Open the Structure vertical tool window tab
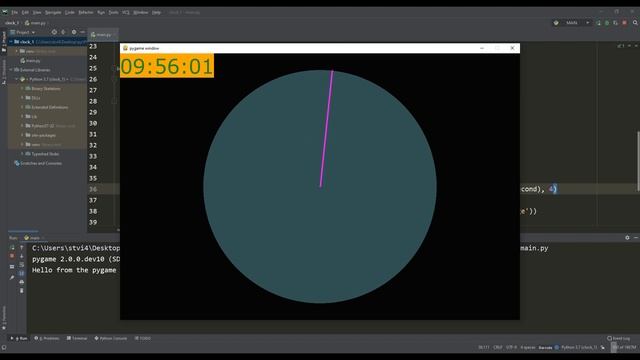The image size is (640, 360). coord(4,72)
